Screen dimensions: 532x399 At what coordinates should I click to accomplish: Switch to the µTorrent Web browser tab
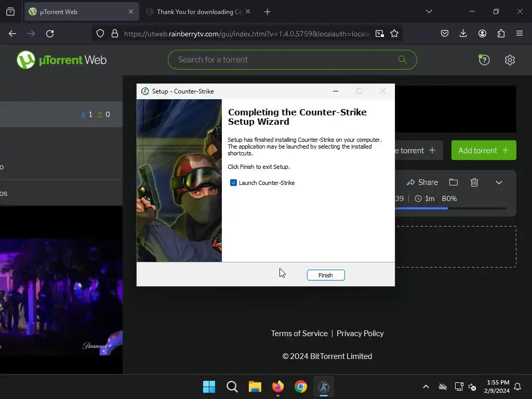(82, 12)
